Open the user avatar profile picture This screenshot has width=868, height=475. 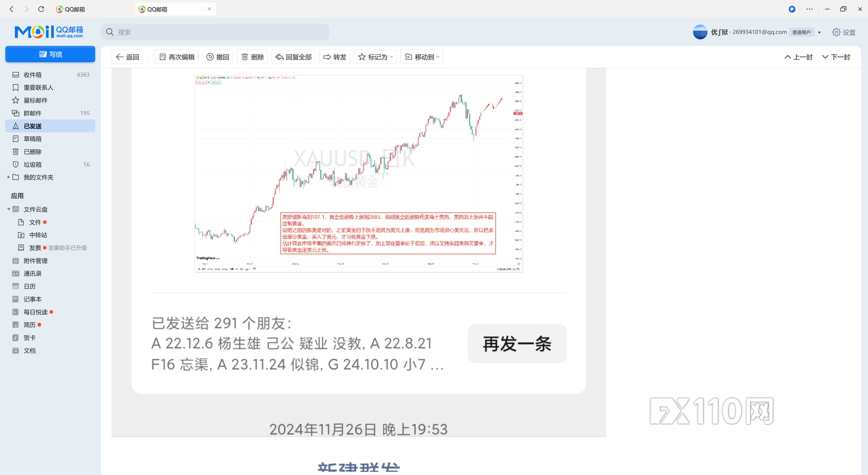tap(700, 32)
